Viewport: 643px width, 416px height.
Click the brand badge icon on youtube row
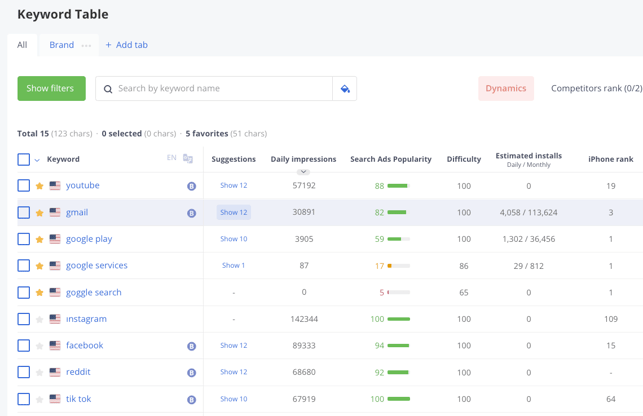(192, 186)
